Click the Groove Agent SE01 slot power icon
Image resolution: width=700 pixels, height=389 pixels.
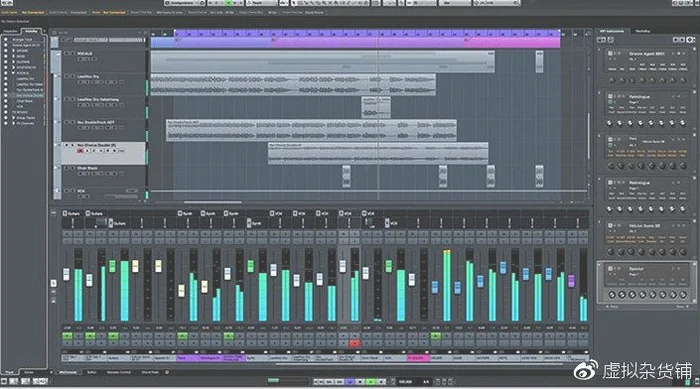[x=610, y=54]
